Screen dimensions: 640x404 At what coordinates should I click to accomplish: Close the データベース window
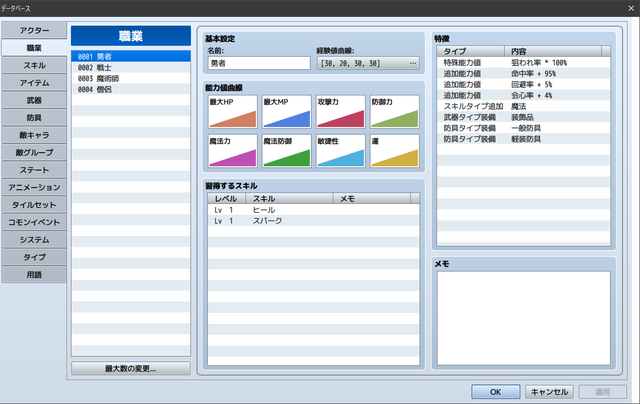631,8
